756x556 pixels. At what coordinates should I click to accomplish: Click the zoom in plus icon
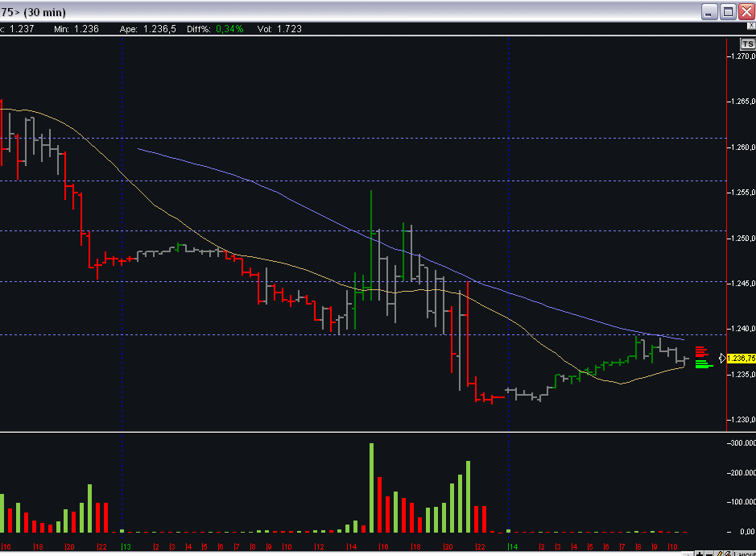(699, 553)
